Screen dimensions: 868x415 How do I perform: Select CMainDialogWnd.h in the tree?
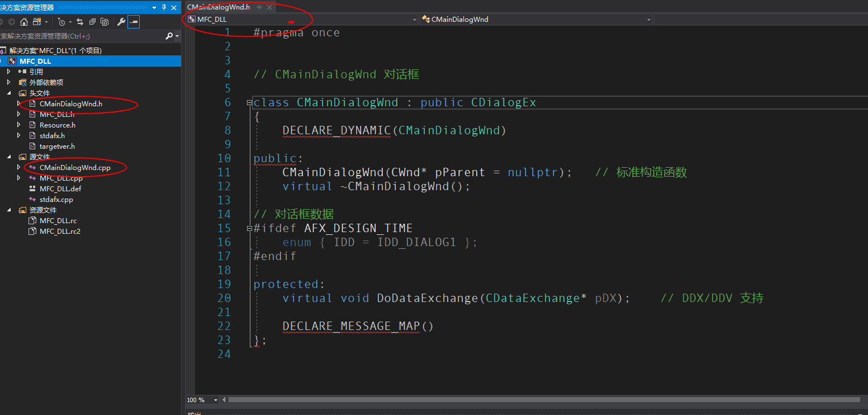pyautogui.click(x=71, y=103)
